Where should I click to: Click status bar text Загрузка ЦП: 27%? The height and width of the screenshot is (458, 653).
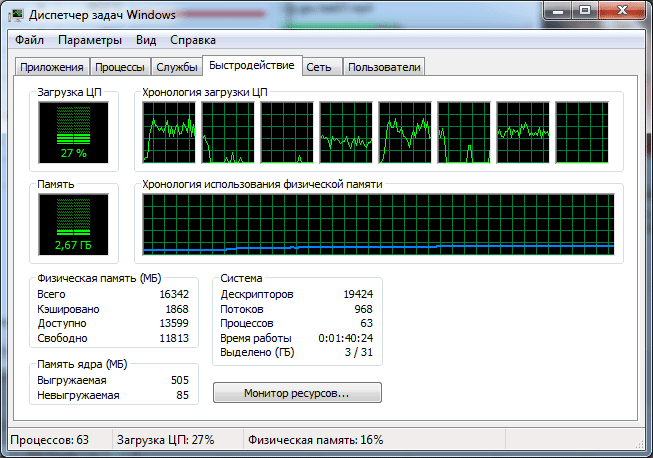[165, 440]
